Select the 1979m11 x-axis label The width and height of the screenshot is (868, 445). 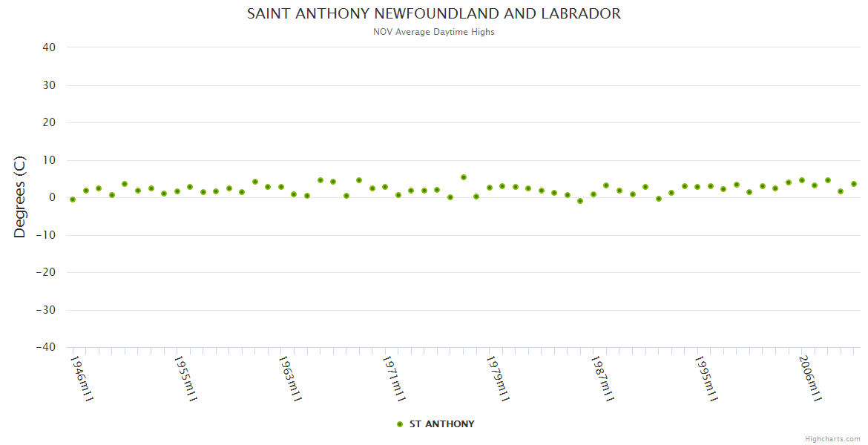click(498, 379)
